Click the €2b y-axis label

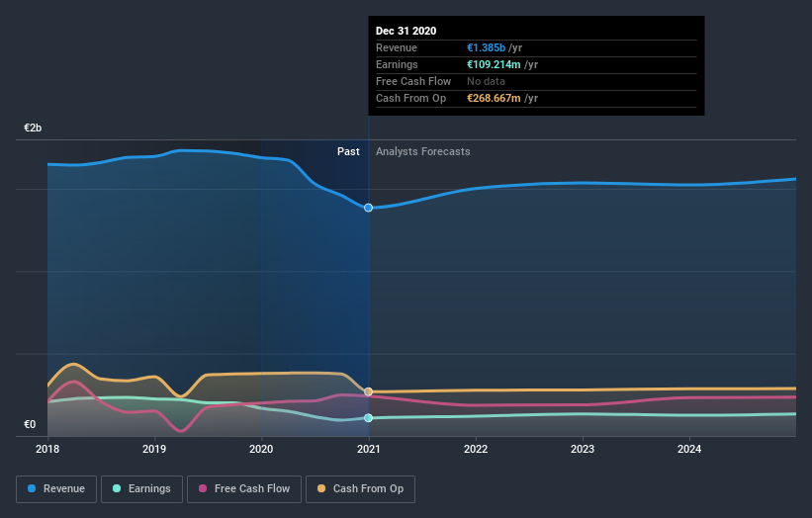[x=33, y=128]
